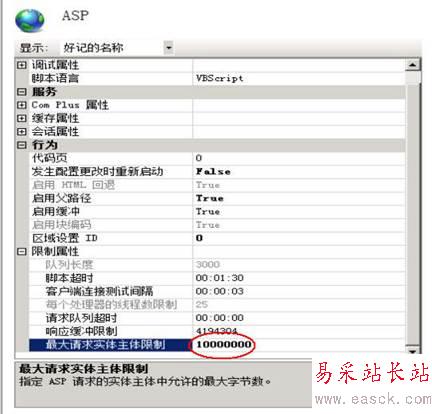Collapse the 服务 section
This screenshot has width=432, height=414.
pos(21,92)
